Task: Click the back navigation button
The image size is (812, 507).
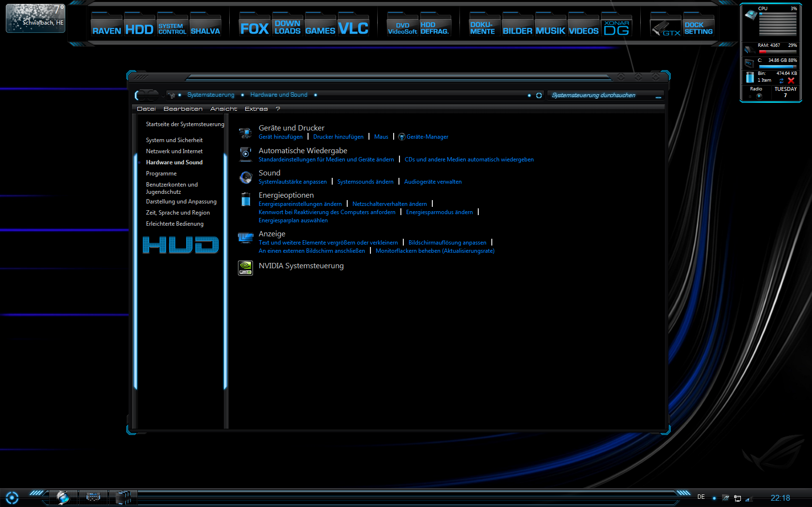Action: pos(141,95)
